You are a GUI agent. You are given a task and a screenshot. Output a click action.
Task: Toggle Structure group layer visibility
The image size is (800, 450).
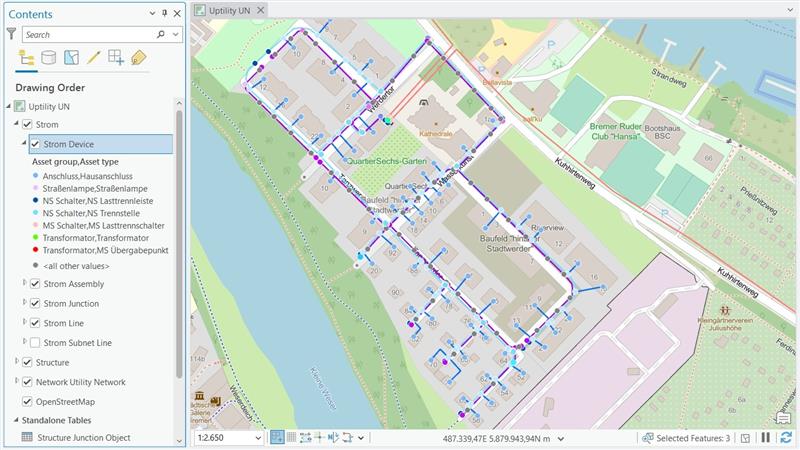click(28, 362)
